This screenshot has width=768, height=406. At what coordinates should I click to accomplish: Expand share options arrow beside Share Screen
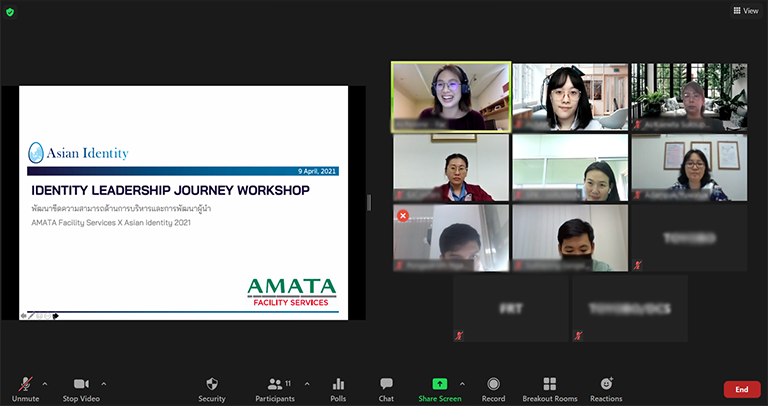pos(462,383)
